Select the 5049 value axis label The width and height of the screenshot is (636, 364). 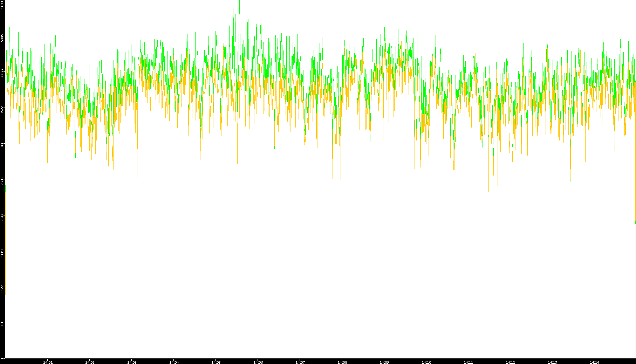click(2, 37)
